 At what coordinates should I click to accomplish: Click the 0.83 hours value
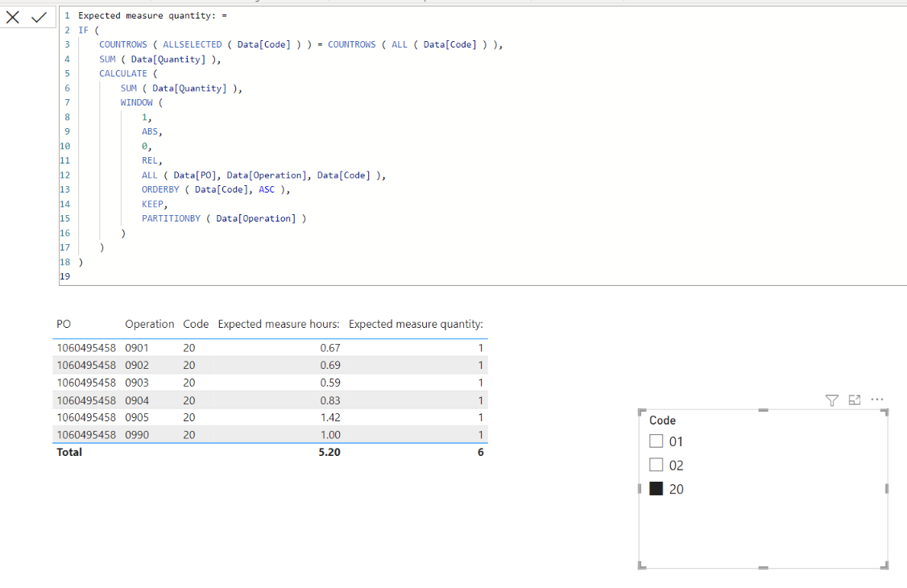click(330, 400)
